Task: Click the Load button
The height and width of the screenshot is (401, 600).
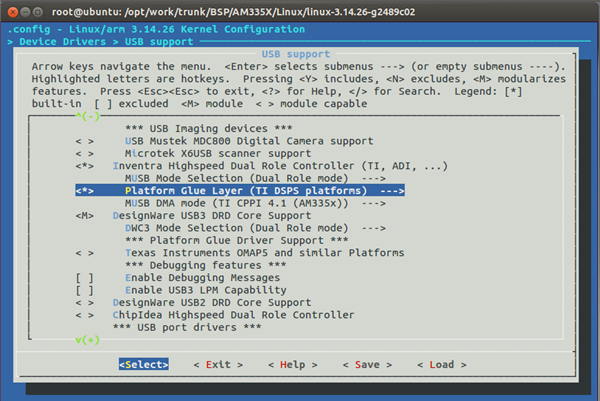Action: pyautogui.click(x=442, y=365)
